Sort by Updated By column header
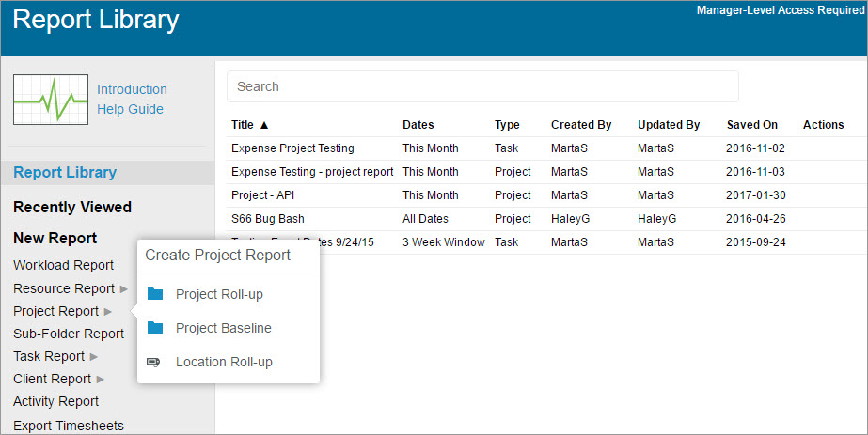The height and width of the screenshot is (435, 868). point(669,125)
